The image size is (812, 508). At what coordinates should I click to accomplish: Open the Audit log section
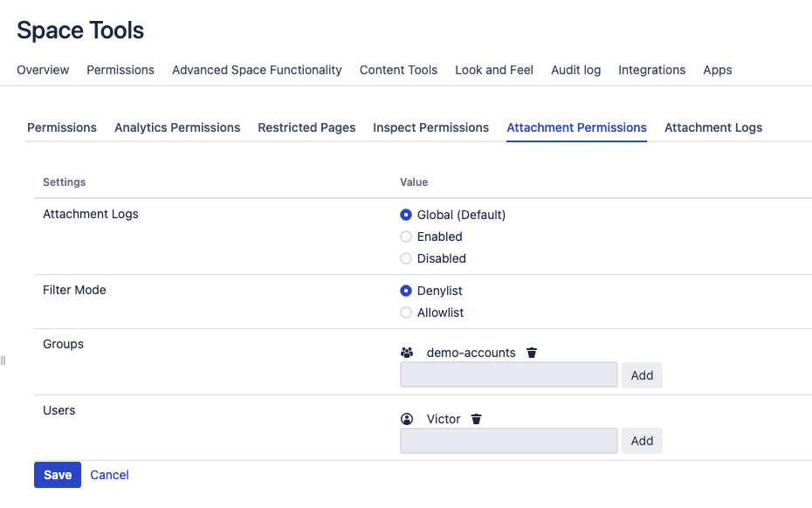coord(575,70)
